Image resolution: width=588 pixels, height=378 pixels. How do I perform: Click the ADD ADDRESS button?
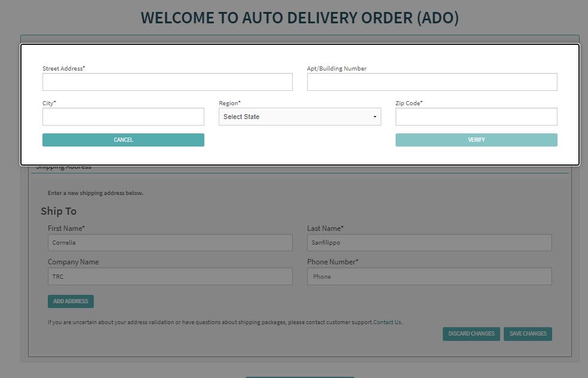(71, 301)
